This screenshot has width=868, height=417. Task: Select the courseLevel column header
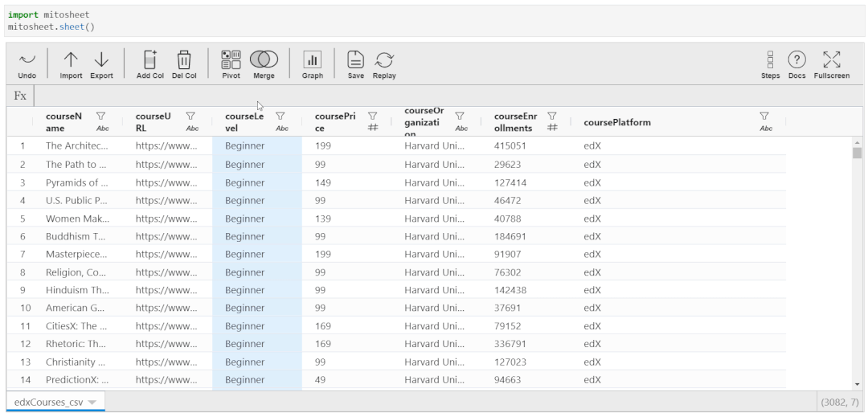[x=244, y=122]
